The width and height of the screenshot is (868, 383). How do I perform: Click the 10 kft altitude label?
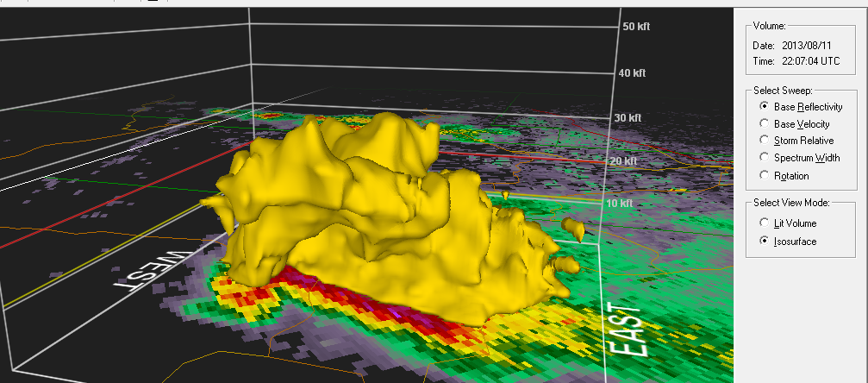pos(618,204)
